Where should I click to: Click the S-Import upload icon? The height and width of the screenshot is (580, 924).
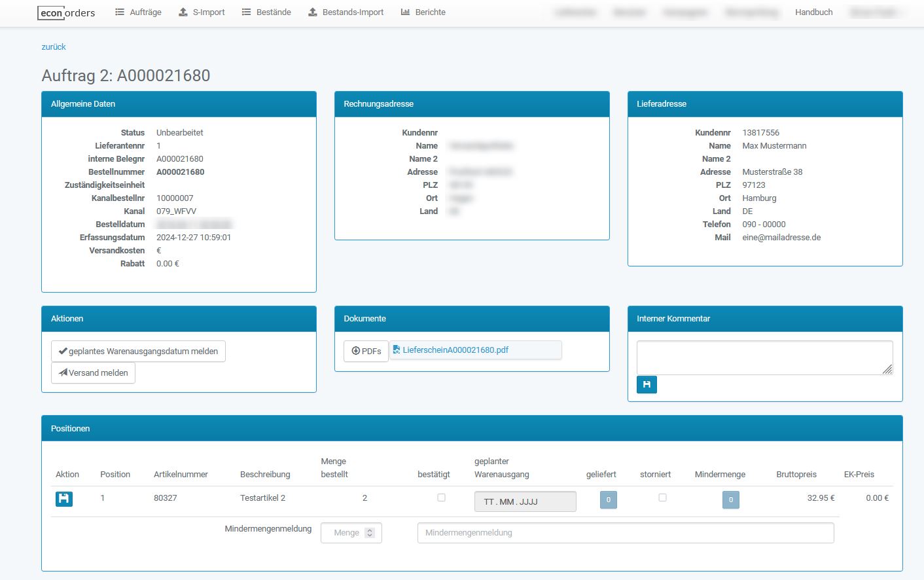point(183,12)
